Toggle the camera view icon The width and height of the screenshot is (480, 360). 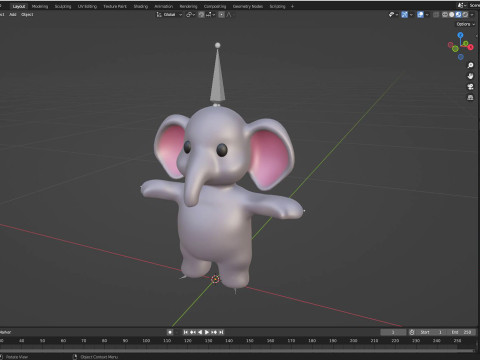[x=470, y=87]
